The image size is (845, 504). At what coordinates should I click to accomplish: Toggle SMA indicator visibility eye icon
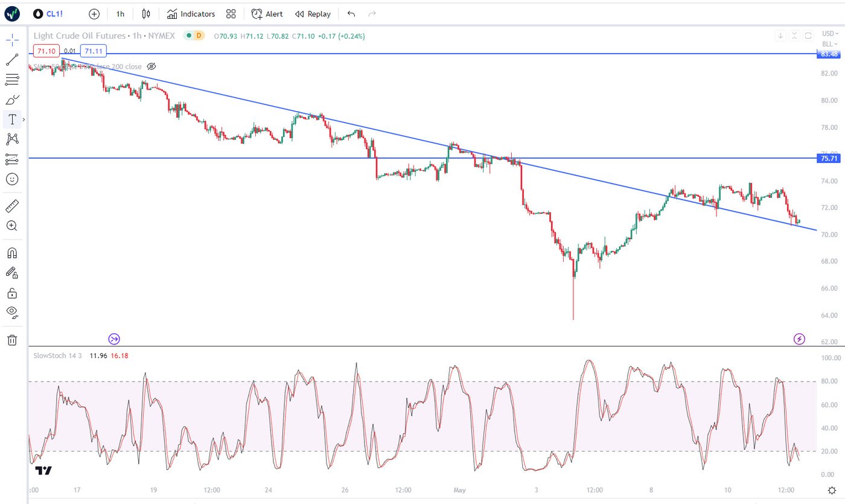pyautogui.click(x=151, y=66)
